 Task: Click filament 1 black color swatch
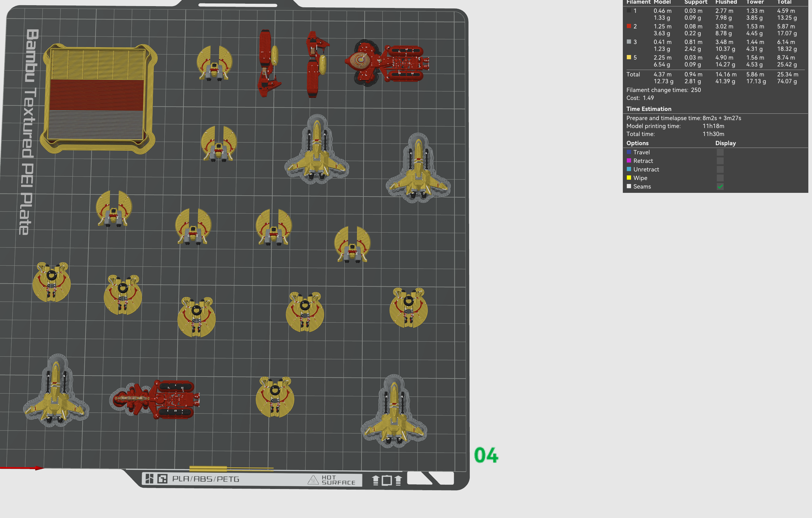coord(629,11)
